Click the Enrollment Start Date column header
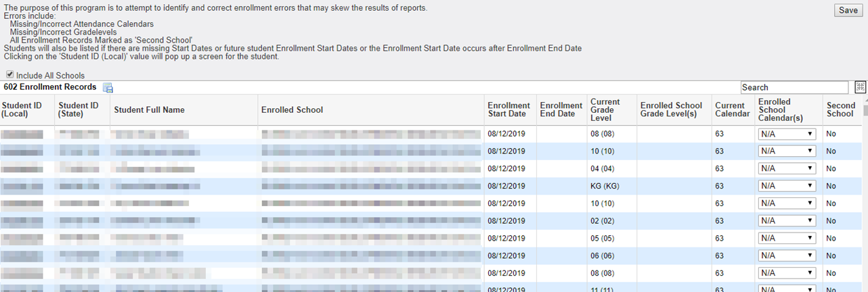This screenshot has width=868, height=292. tap(508, 110)
